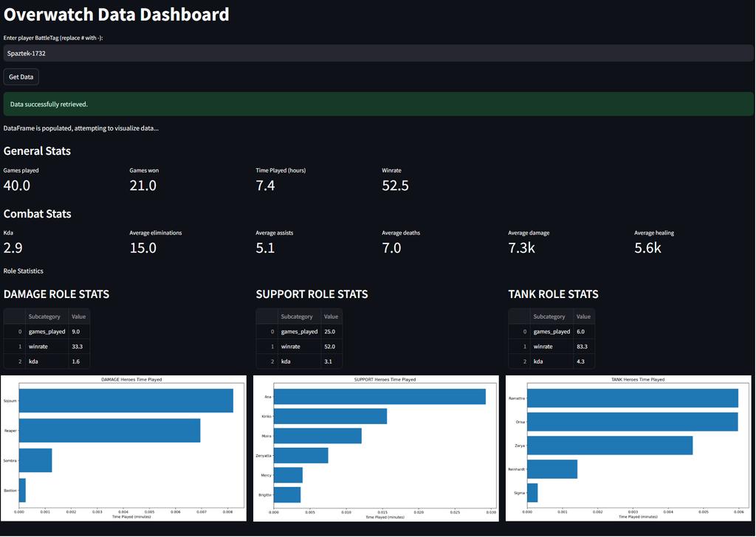This screenshot has width=756, height=537.
Task: Click the Games won value 21.0
Action: [143, 185]
